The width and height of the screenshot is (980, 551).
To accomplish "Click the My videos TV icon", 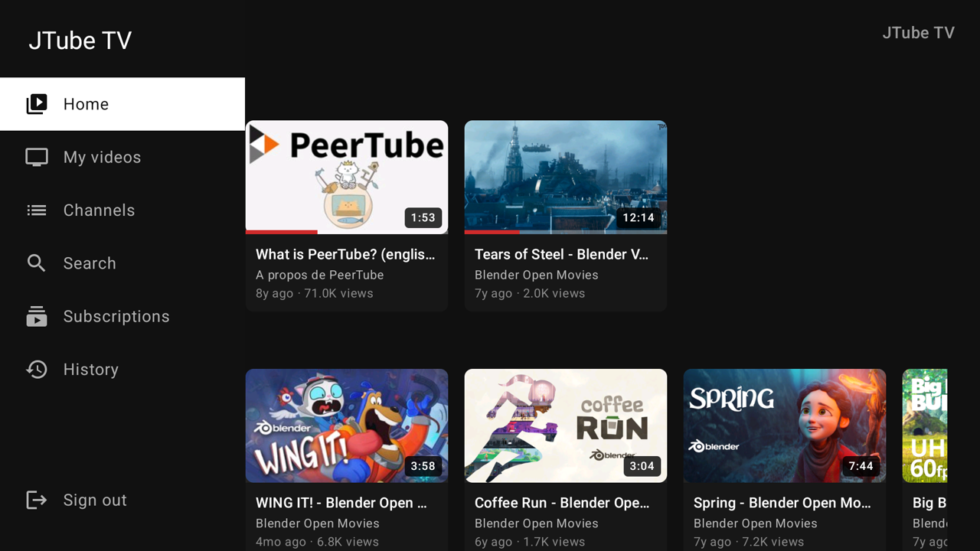I will click(x=37, y=158).
